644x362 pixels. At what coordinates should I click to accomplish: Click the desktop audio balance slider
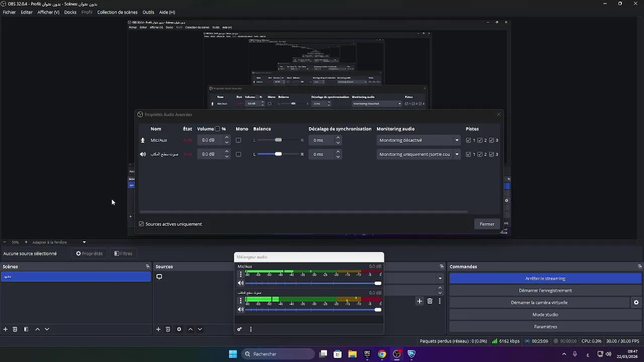278,154
